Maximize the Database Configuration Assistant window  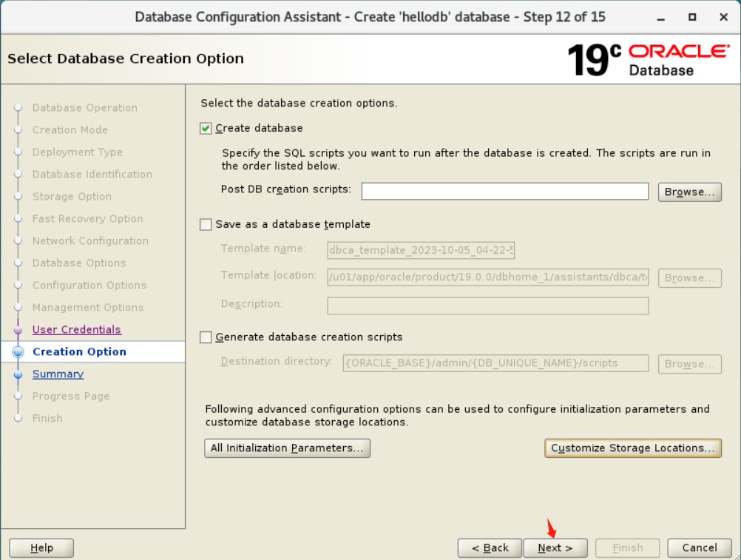(x=692, y=17)
